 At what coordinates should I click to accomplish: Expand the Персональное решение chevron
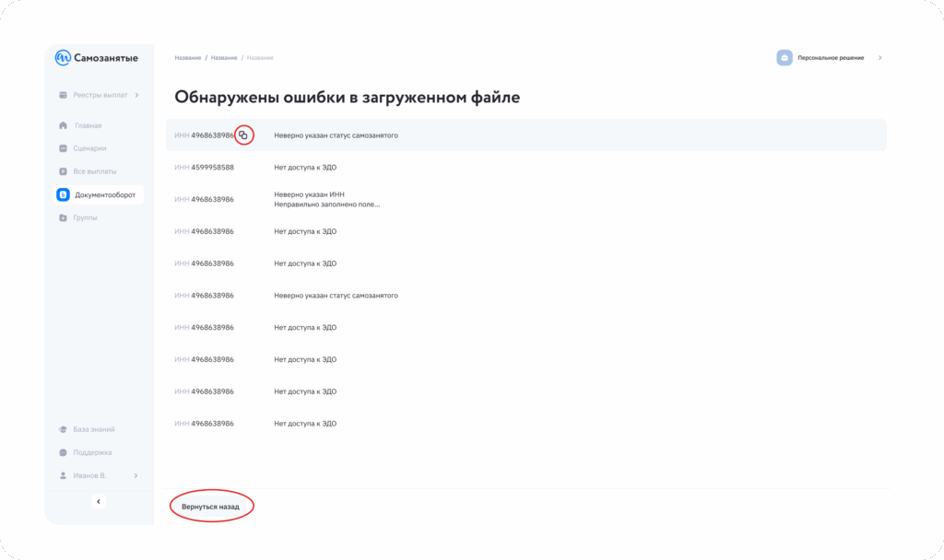tap(879, 58)
